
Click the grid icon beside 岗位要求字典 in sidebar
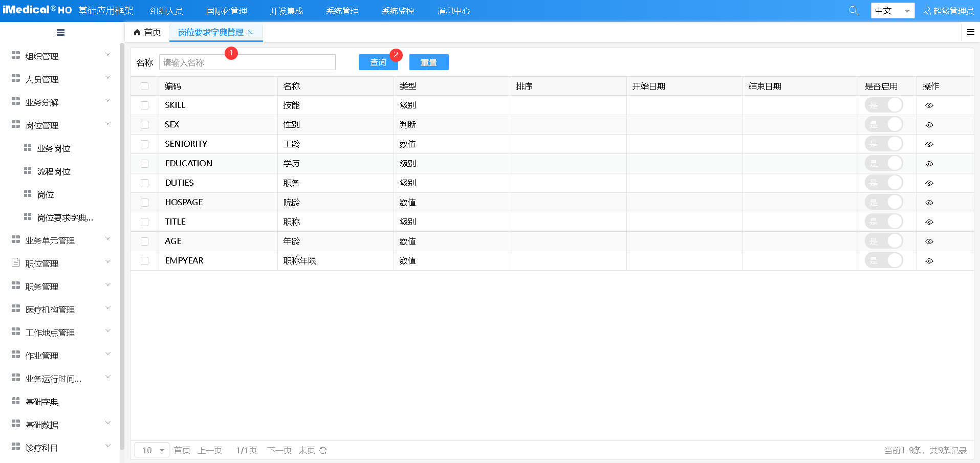[x=28, y=217]
